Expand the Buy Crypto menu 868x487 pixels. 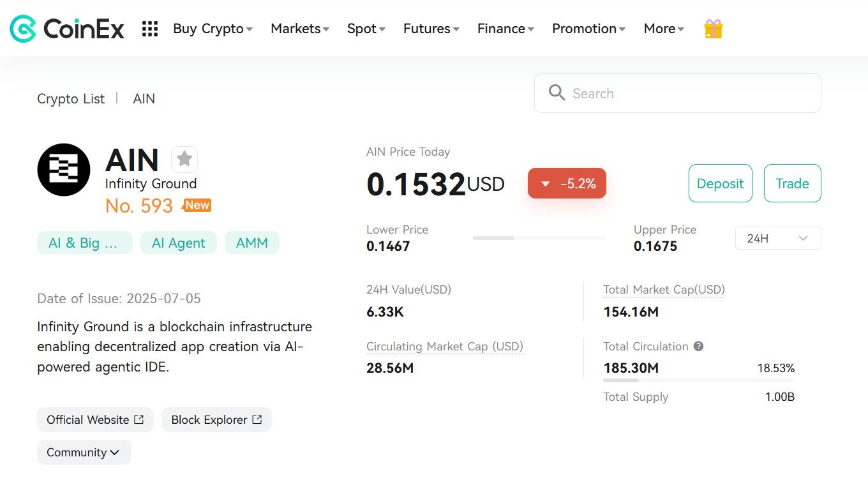pos(213,29)
